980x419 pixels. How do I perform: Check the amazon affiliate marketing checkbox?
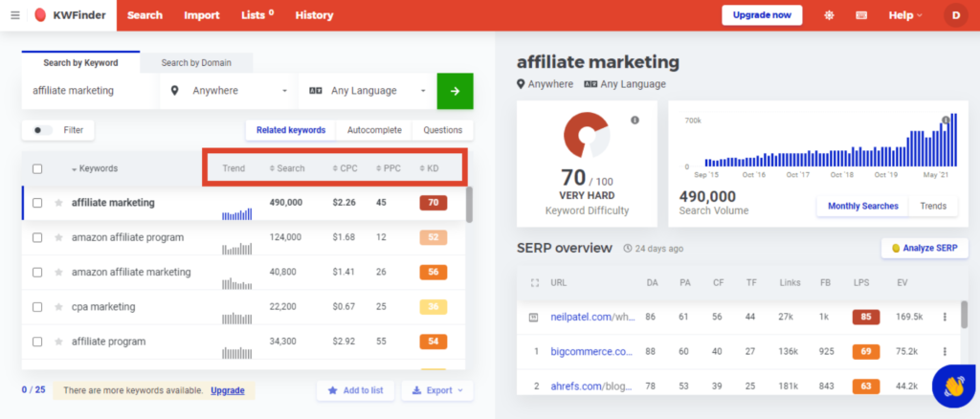click(x=37, y=273)
